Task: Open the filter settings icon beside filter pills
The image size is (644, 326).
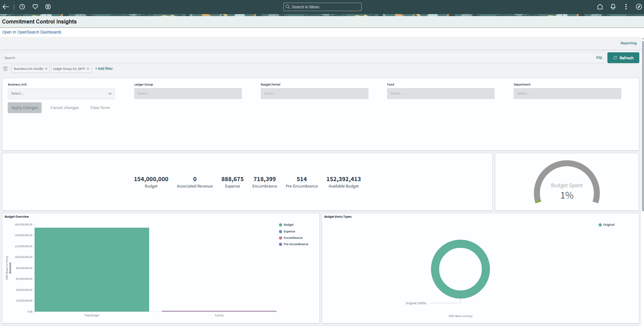Action: tap(5, 68)
